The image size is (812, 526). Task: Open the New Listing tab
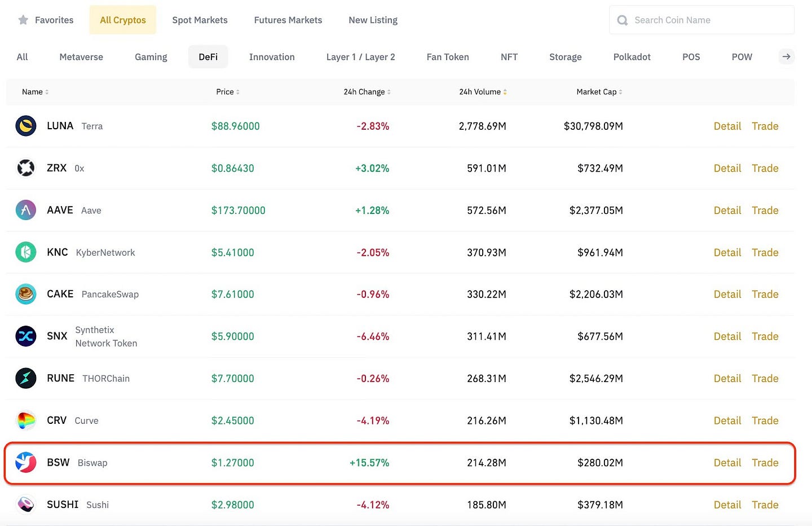373,20
